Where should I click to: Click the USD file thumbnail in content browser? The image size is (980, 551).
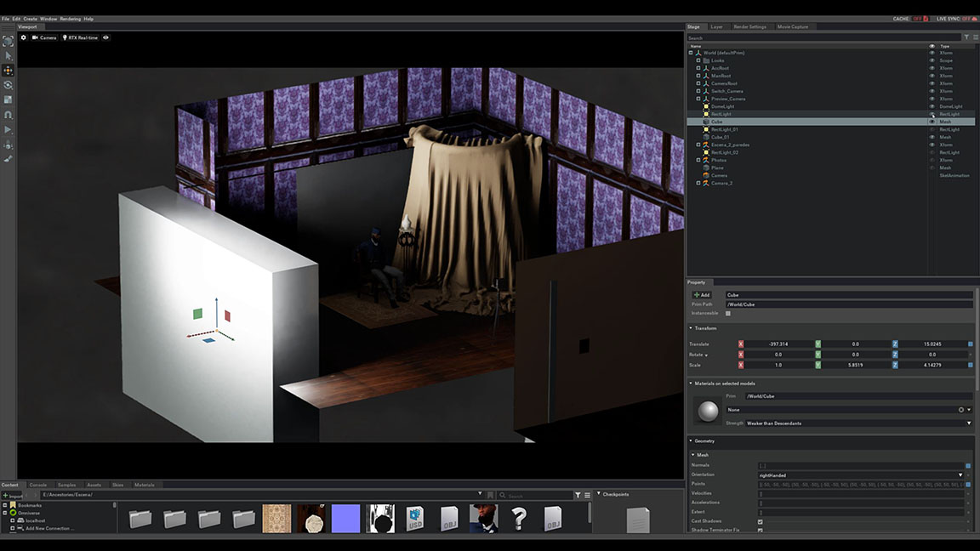point(415,518)
